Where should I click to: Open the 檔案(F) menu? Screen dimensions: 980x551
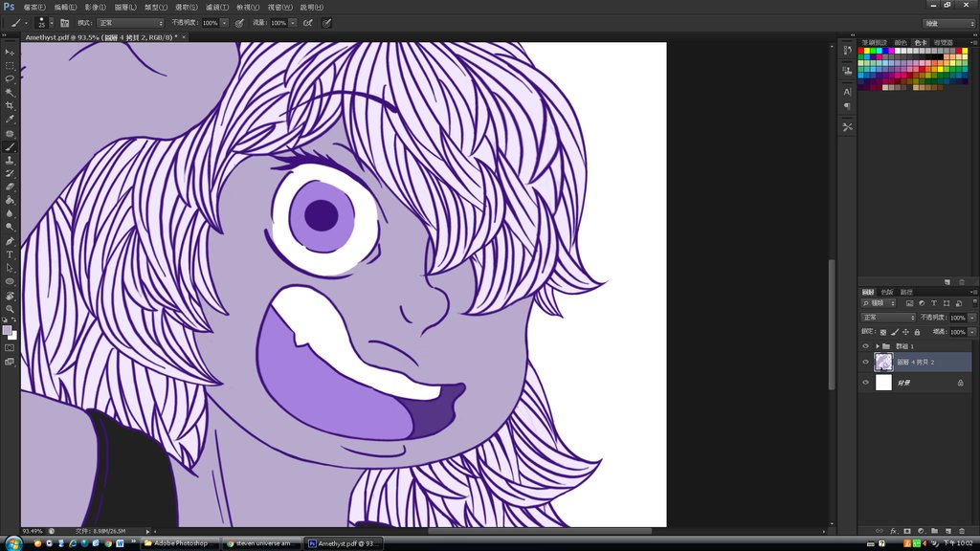tap(34, 8)
